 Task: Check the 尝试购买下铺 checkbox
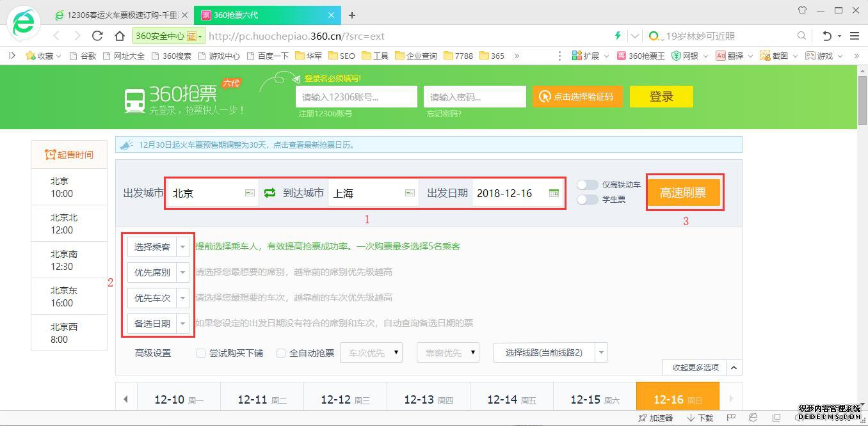click(x=201, y=352)
